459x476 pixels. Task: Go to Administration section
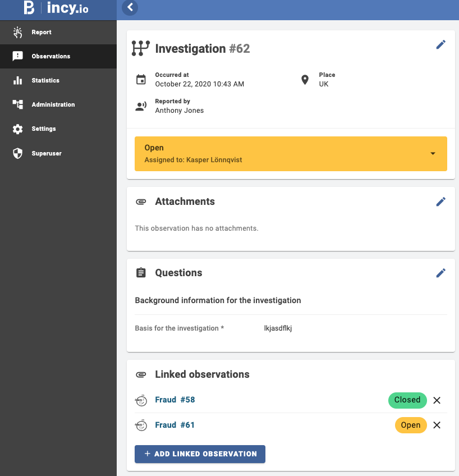pyautogui.click(x=53, y=105)
